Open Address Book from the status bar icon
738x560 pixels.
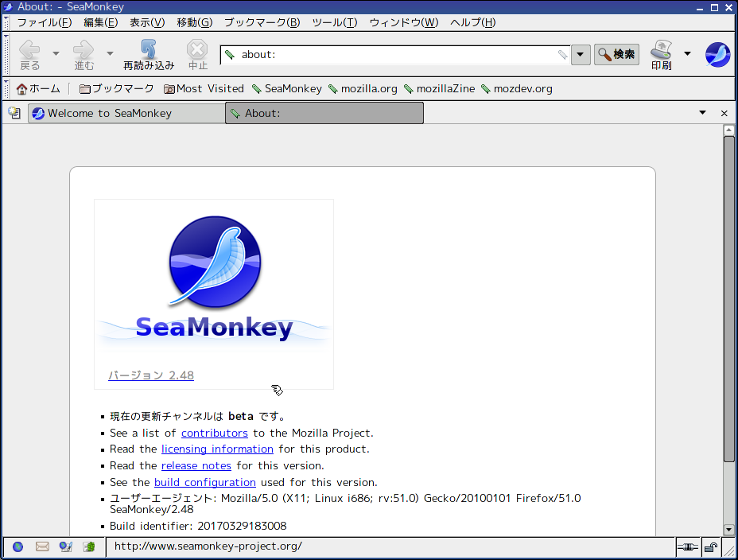(89, 546)
